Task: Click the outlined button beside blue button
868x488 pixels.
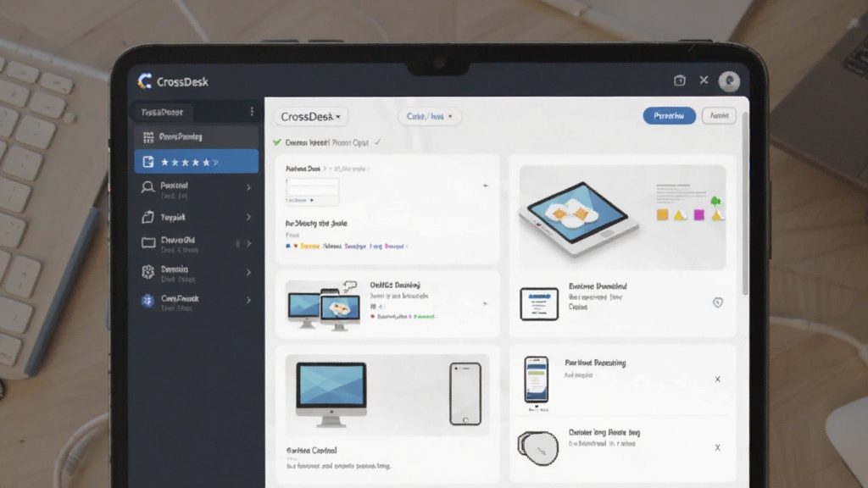Action: click(719, 115)
